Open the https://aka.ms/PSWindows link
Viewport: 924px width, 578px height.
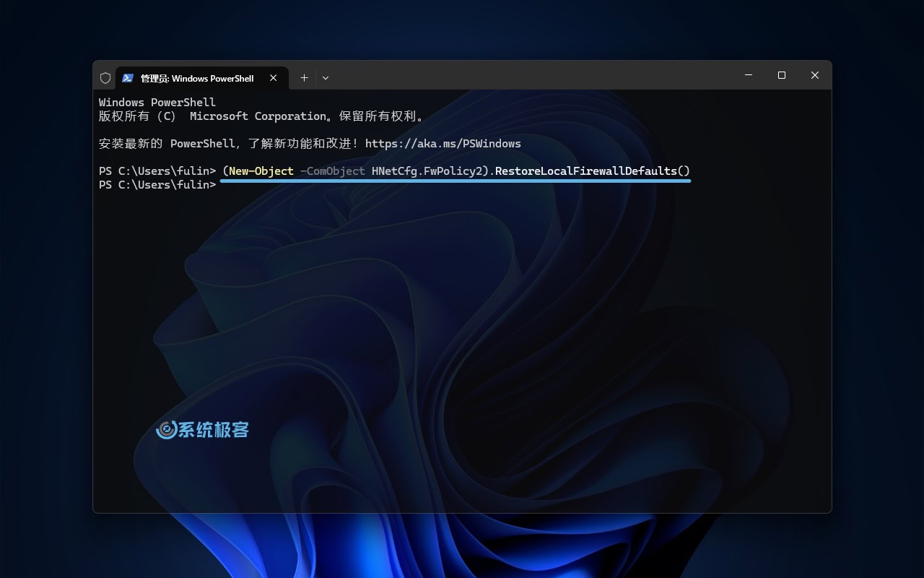[443, 143]
